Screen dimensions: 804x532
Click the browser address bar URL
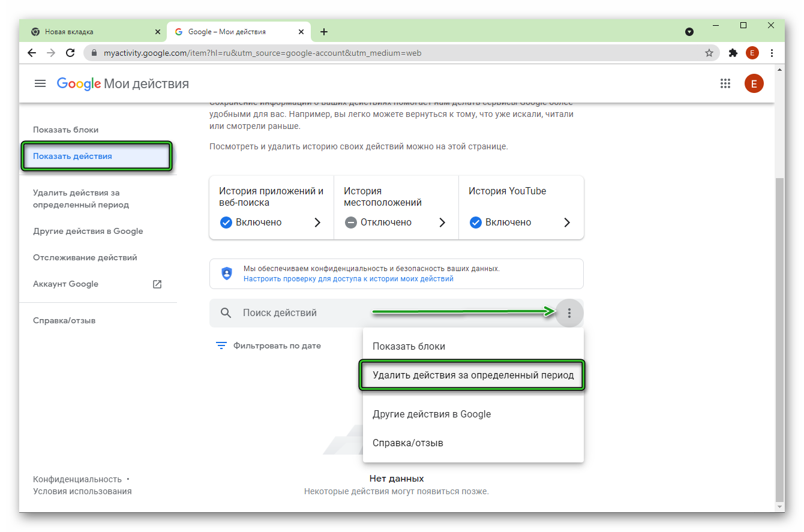[263, 53]
